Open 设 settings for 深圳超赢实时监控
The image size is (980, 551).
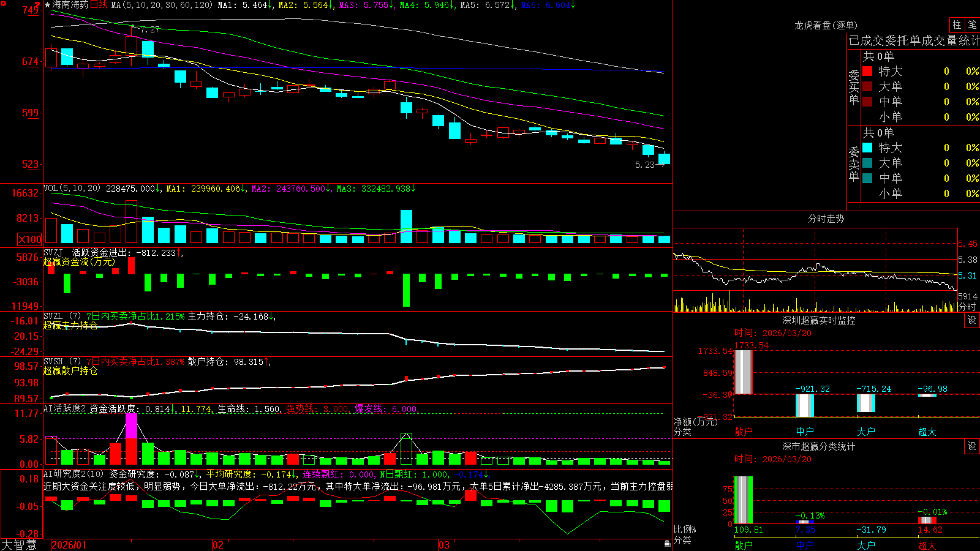pyautogui.click(x=972, y=320)
